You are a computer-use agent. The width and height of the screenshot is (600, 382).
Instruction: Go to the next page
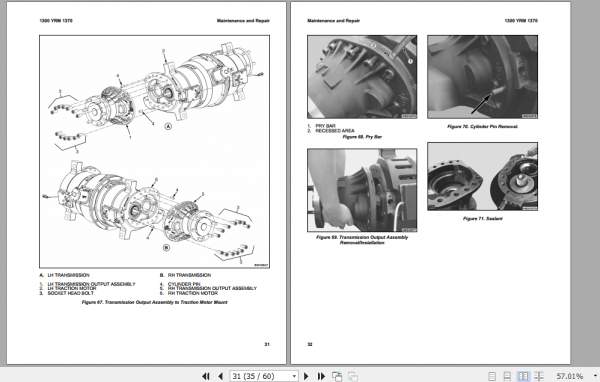click(x=306, y=376)
